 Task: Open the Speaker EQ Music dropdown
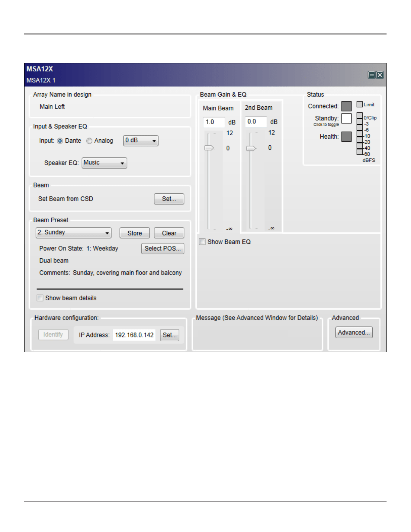point(104,163)
